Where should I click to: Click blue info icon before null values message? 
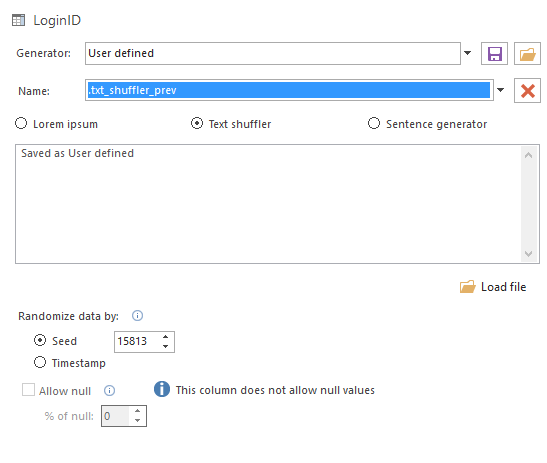tap(162, 389)
